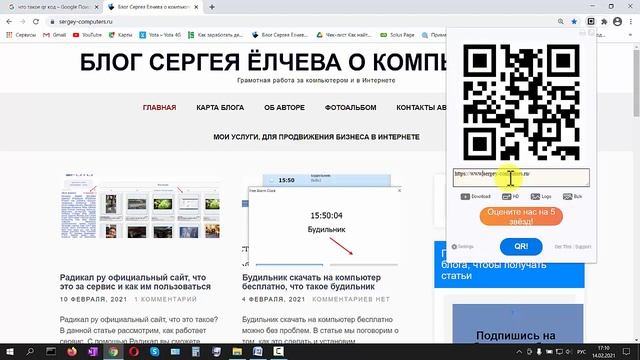Open File Explorer from the taskbar

[237, 351]
